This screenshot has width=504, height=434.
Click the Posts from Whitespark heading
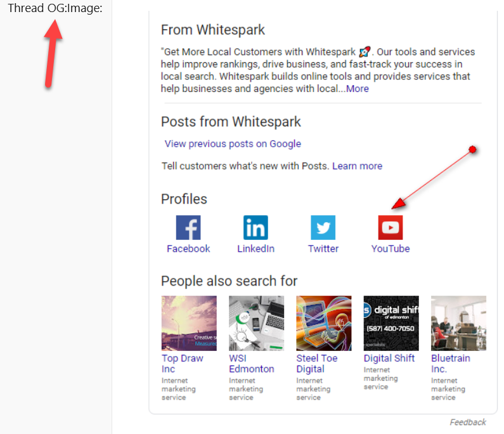pos(231,122)
